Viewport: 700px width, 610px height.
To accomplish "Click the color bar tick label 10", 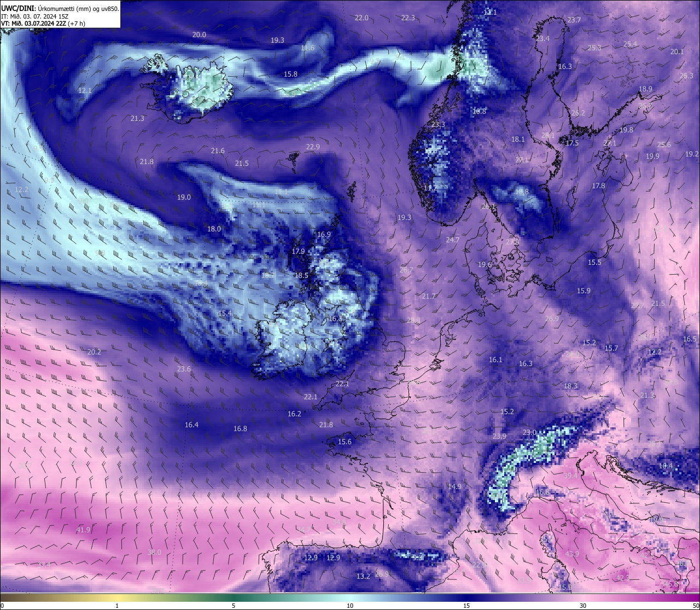I will point(350,606).
